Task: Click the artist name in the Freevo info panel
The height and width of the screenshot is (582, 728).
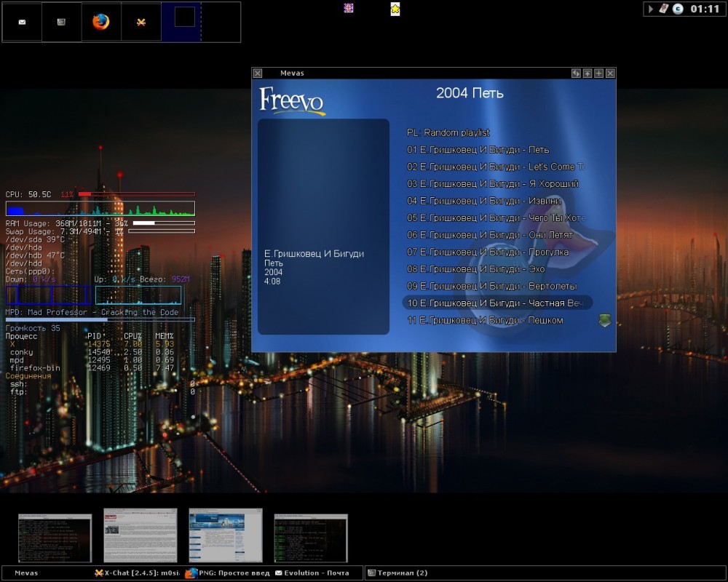Action: (314, 254)
